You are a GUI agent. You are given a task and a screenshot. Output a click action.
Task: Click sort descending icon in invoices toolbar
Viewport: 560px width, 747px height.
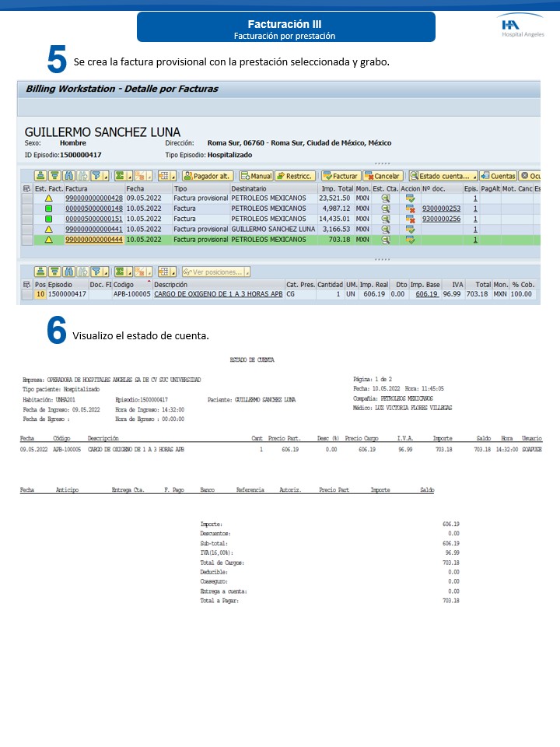pyautogui.click(x=56, y=176)
